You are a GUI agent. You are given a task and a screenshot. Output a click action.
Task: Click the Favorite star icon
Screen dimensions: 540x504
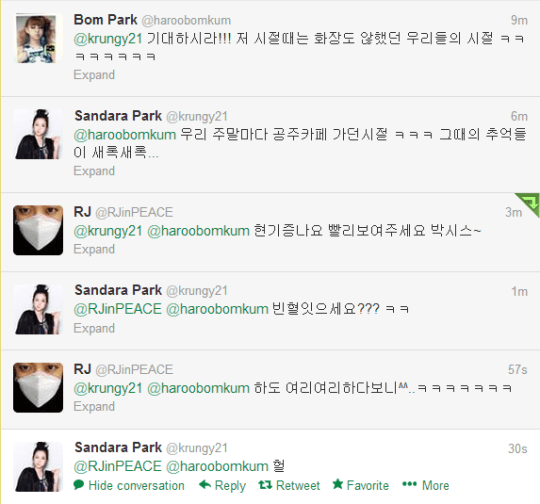(338, 484)
